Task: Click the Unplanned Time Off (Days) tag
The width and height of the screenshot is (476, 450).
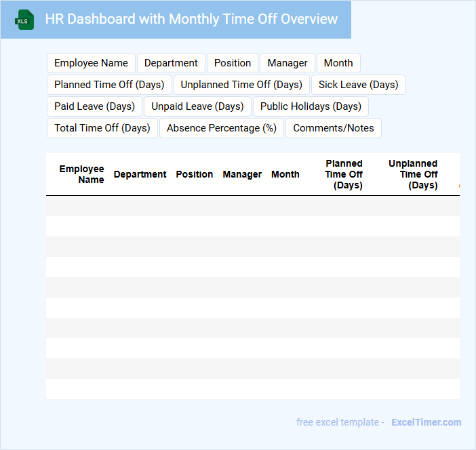Action: point(241,85)
